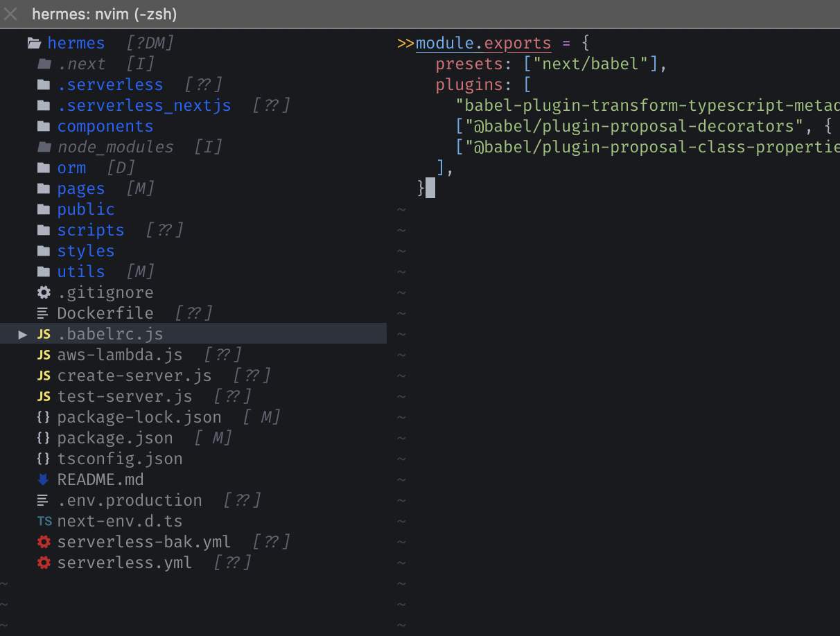Click the folder icon next to orm
The height and width of the screenshot is (636, 840).
[44, 168]
